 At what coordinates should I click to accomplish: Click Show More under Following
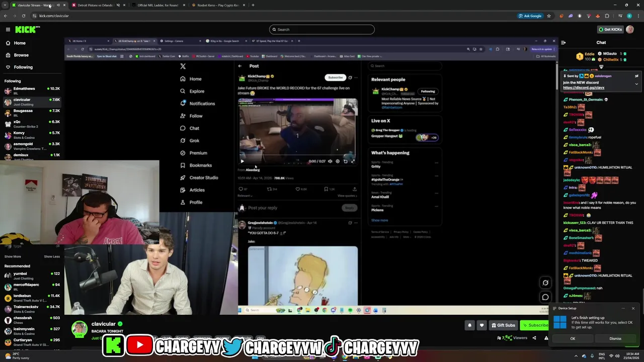(x=13, y=256)
